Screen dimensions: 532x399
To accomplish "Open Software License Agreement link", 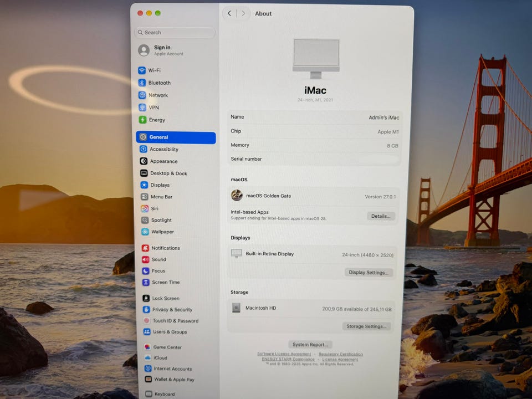I will (x=284, y=354).
